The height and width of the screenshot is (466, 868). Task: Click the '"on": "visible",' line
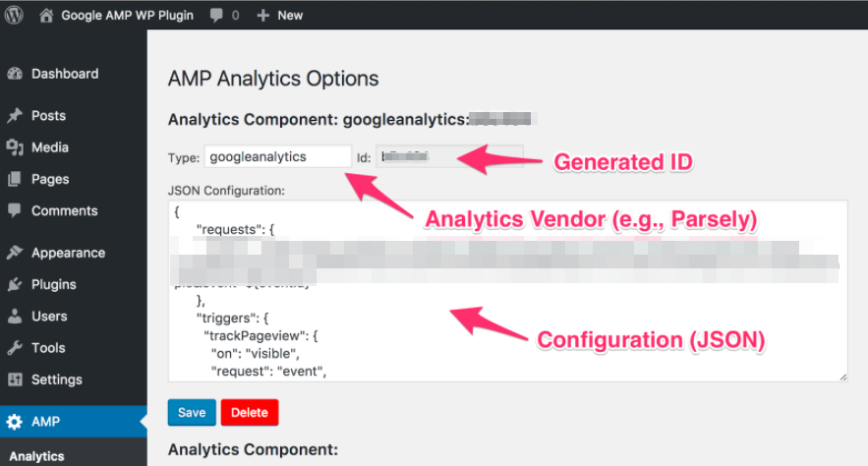(256, 354)
